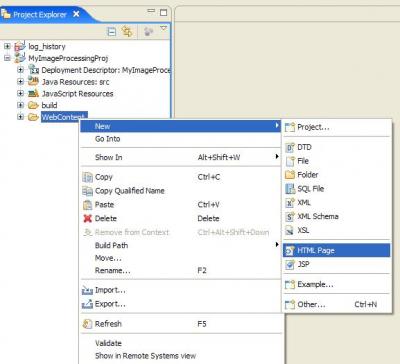Screen dimensions: 400x364
Task: Click the JavaScript Resources icon
Action: pyautogui.click(x=33, y=93)
